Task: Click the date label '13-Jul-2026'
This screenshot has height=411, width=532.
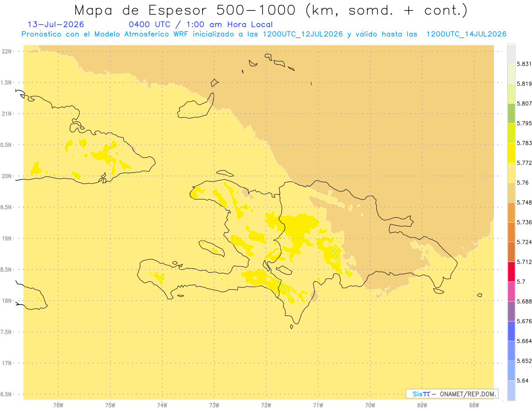Action: pyautogui.click(x=55, y=24)
